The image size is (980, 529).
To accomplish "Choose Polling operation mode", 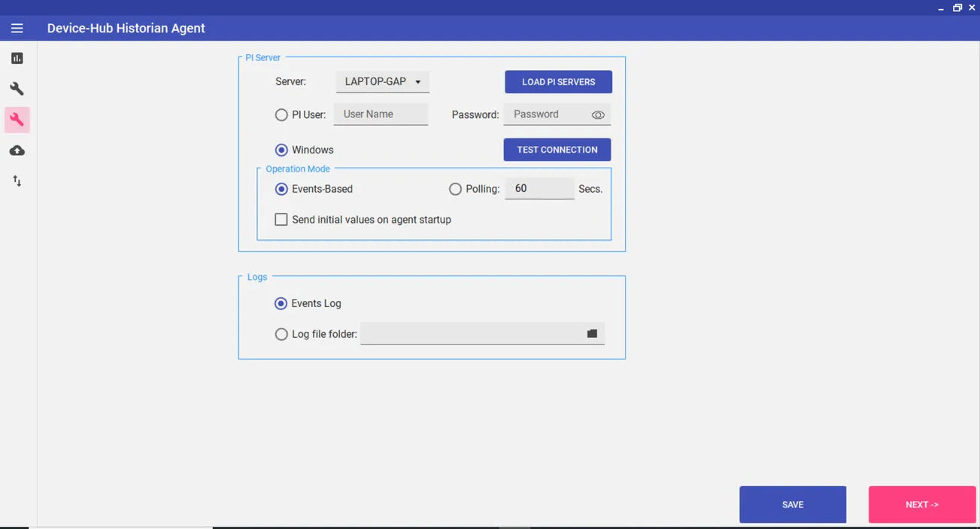I will [455, 189].
